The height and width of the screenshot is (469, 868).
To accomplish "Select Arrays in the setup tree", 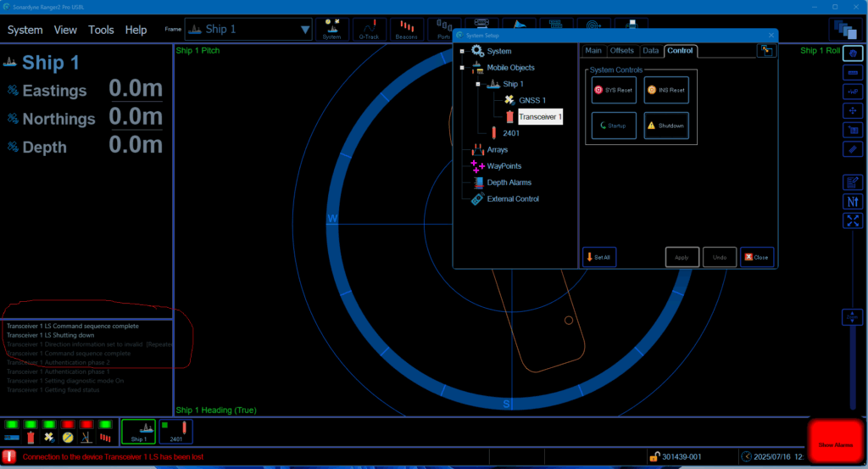I will click(x=497, y=149).
